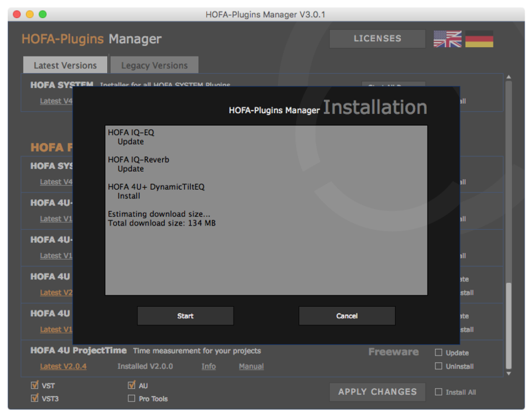532x418 pixels.
Task: Cancel the installation dialog
Action: (x=346, y=315)
